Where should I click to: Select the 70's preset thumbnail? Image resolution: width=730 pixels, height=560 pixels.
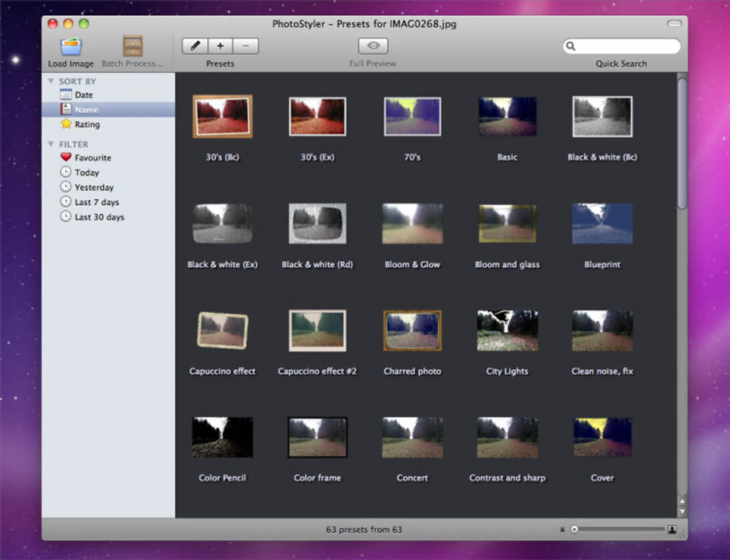(412, 117)
